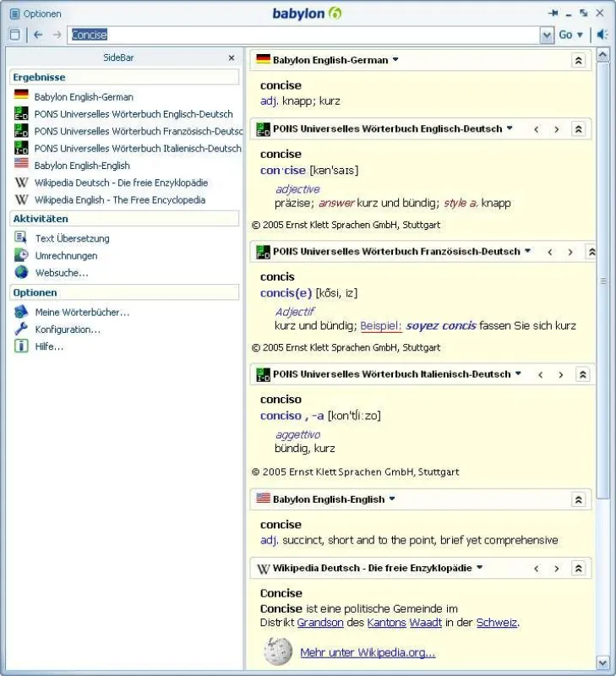Image resolution: width=616 pixels, height=676 pixels.
Task: Click the Websuche globe icon
Action: point(21,272)
